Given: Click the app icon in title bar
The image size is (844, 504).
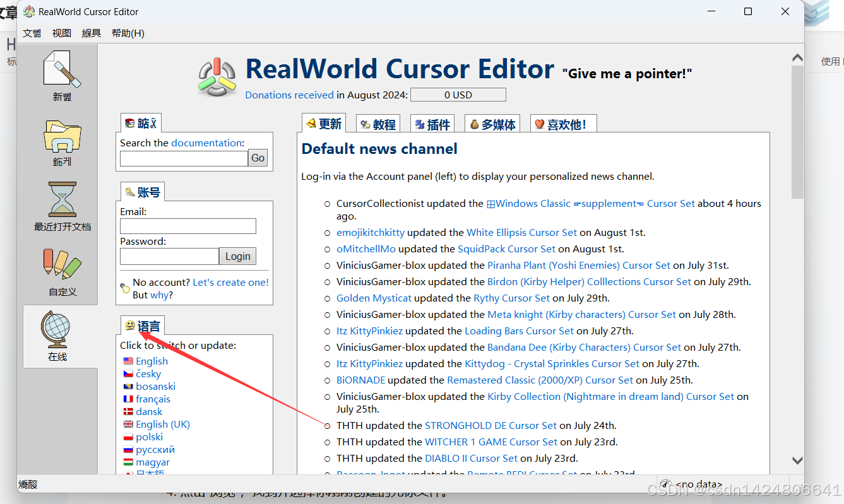Looking at the screenshot, I should 29,11.
